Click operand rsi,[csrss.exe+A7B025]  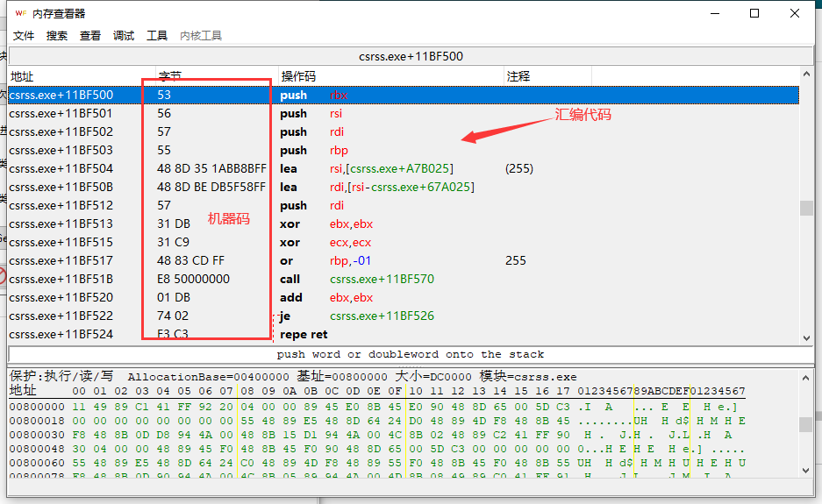pos(391,168)
